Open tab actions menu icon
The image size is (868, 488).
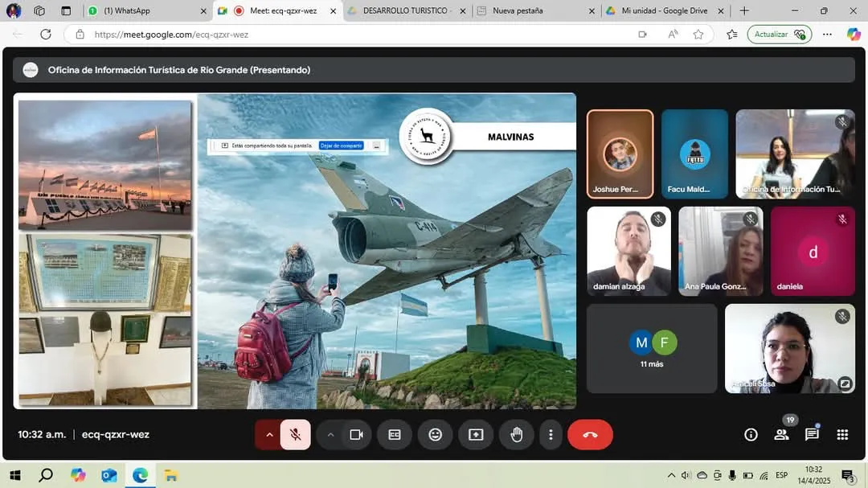(x=66, y=10)
